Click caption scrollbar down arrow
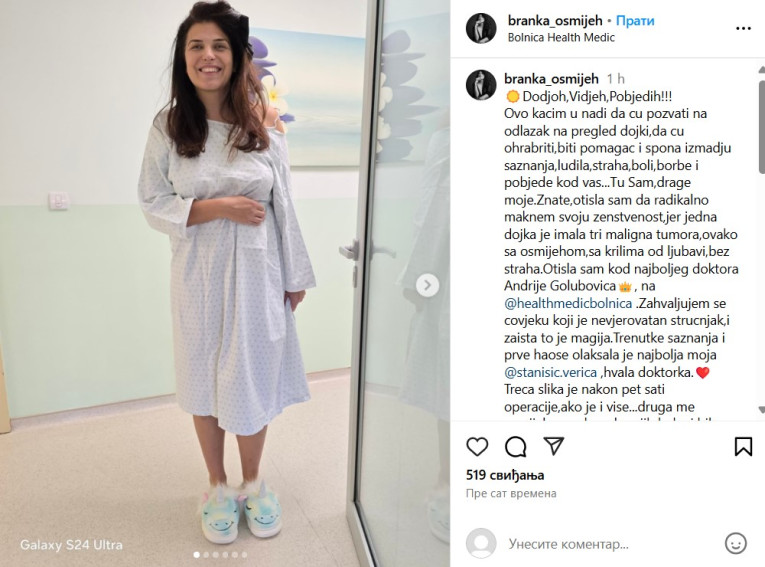The width and height of the screenshot is (765, 567). pyautogui.click(x=762, y=409)
